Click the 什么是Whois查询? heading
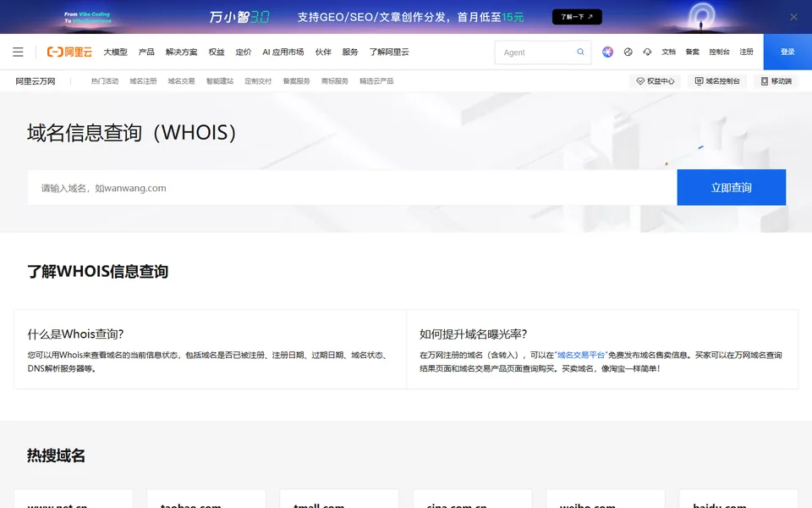812x508 pixels. pos(75,334)
